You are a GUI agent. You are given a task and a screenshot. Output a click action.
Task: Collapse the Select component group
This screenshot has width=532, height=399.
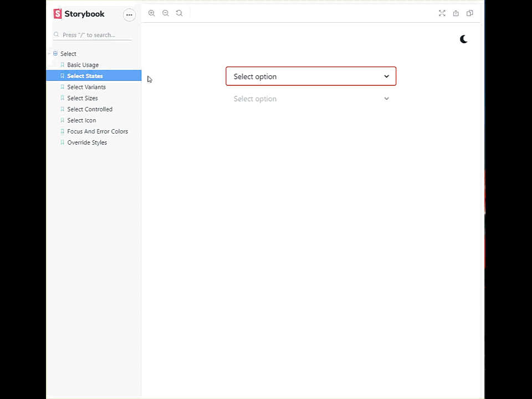click(x=68, y=53)
